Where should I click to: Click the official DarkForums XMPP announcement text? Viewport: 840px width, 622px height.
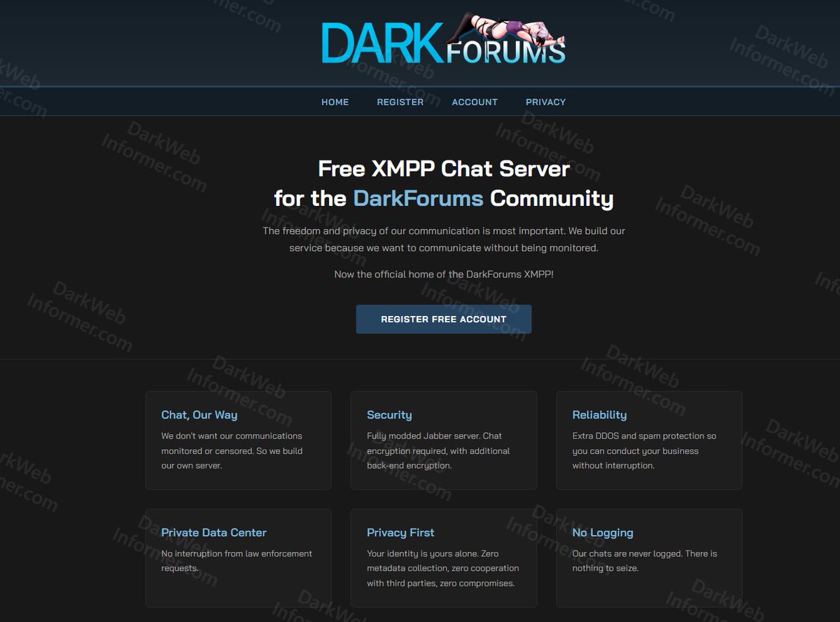click(x=443, y=274)
